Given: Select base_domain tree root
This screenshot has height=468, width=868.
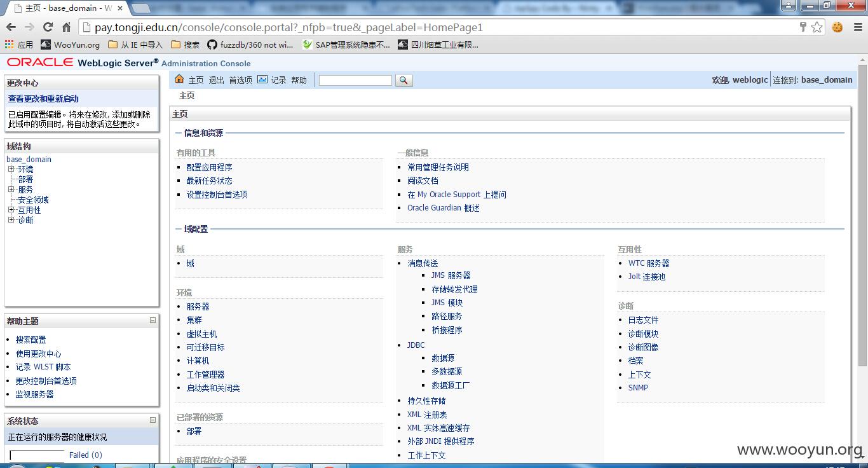Looking at the screenshot, I should (x=29, y=159).
